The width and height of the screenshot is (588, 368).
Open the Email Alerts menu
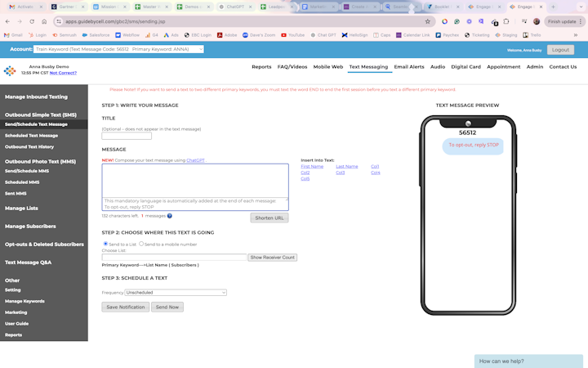point(409,67)
